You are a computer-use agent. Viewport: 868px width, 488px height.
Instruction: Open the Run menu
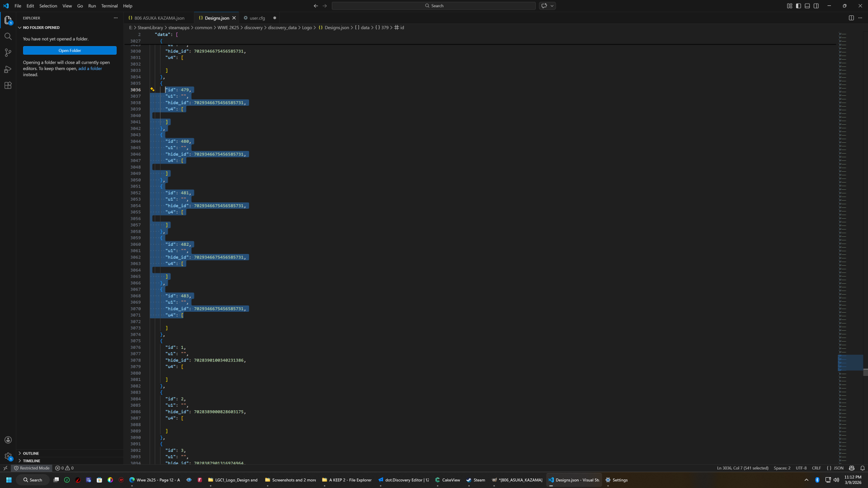(92, 6)
